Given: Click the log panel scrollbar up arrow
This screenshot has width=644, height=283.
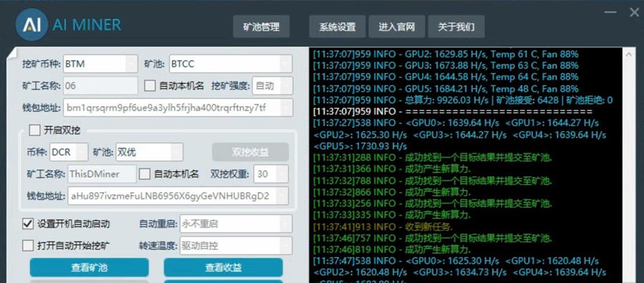Looking at the screenshot, I should [x=629, y=55].
